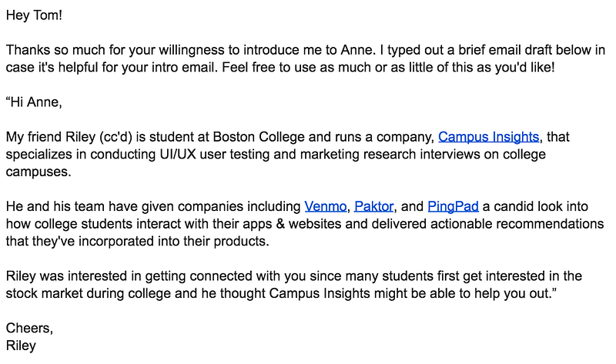Viewport: 616px width, 364px height.
Task: Click the "Cheers," sign-off line
Action: (29, 329)
